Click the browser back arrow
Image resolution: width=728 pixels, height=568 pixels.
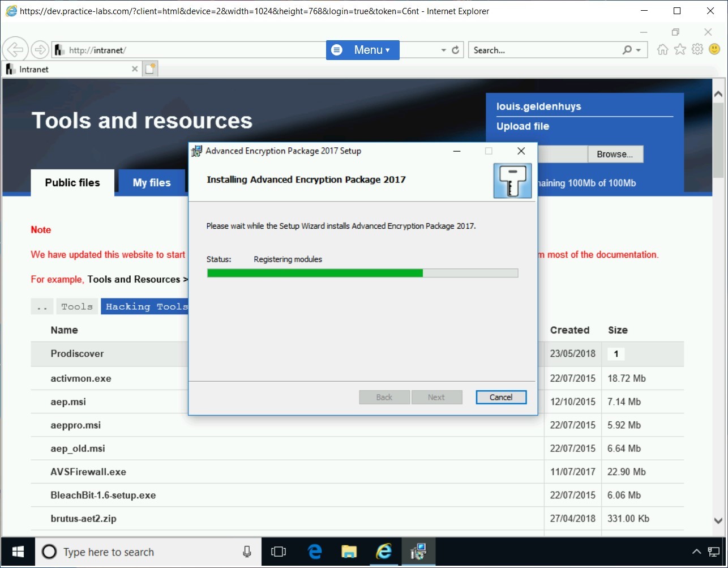[15, 50]
